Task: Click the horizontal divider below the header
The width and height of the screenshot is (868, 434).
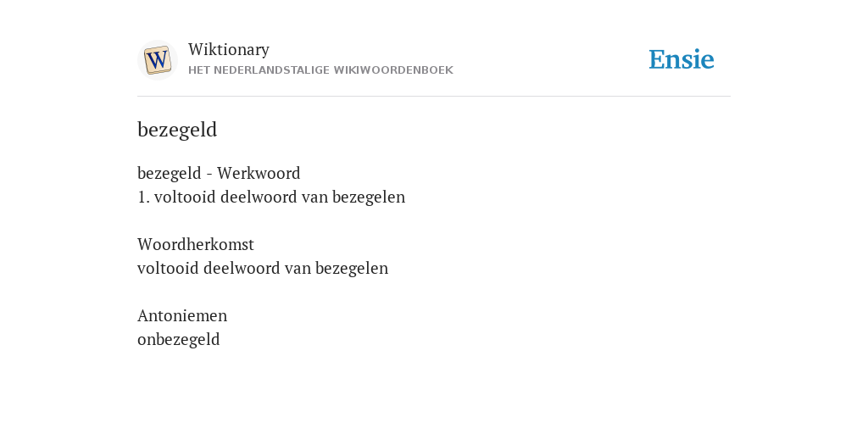Action: pos(434,97)
